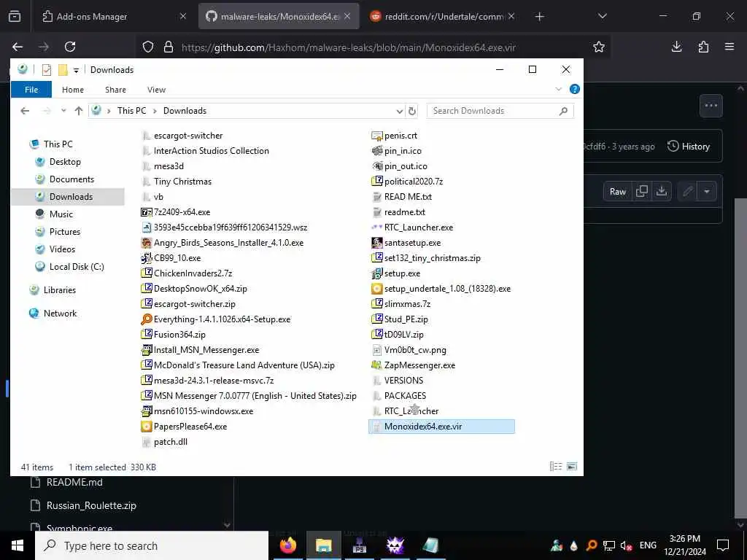Open the Share ribbon tab

pyautogui.click(x=115, y=90)
